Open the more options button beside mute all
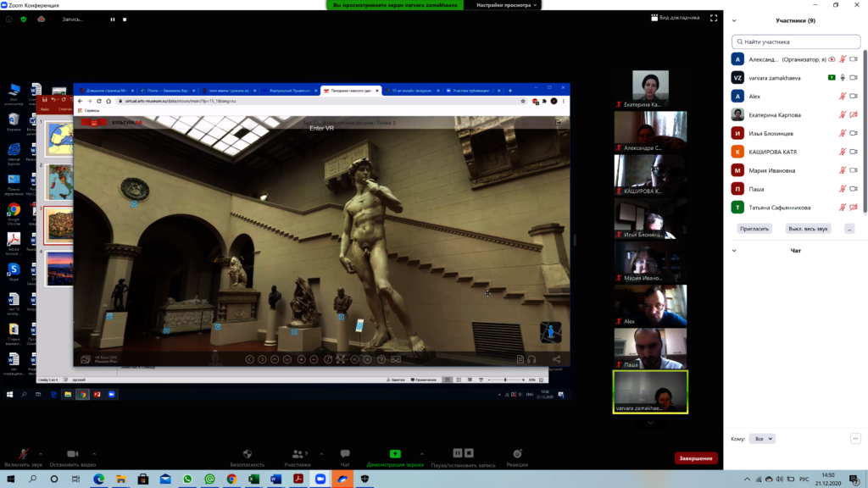The image size is (868, 488). [849, 229]
